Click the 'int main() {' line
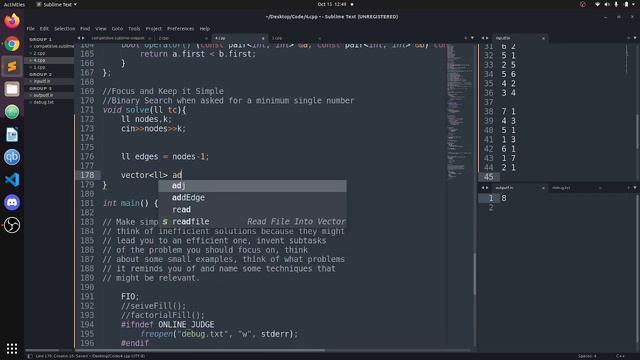Image resolution: width=640 pixels, height=360 pixels. click(x=130, y=203)
